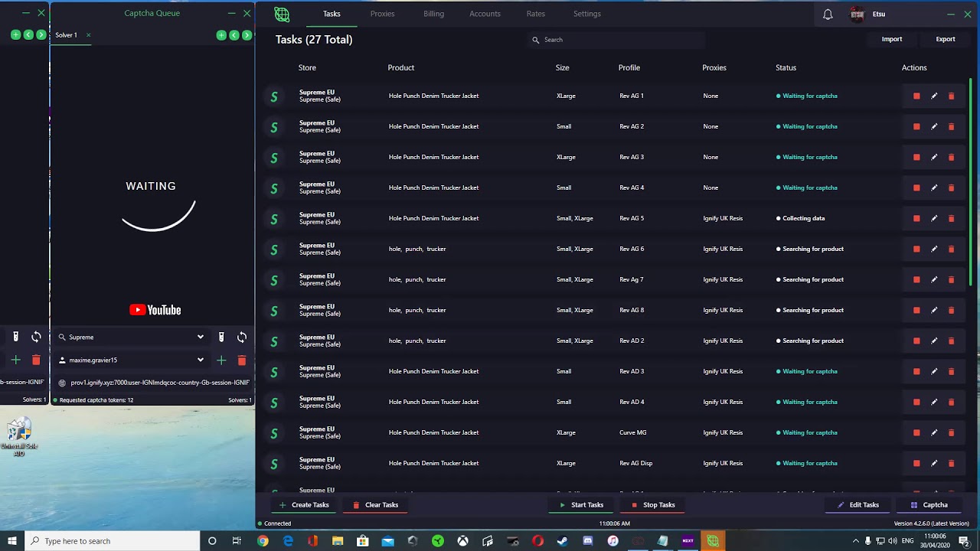This screenshot has width=980, height=551.
Task: Open Steam from the taskbar
Action: click(563, 541)
